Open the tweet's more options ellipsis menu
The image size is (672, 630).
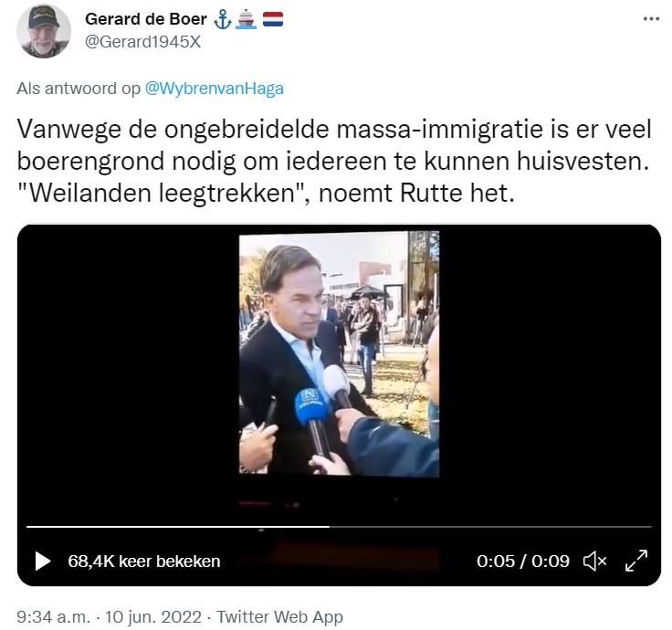[651, 19]
